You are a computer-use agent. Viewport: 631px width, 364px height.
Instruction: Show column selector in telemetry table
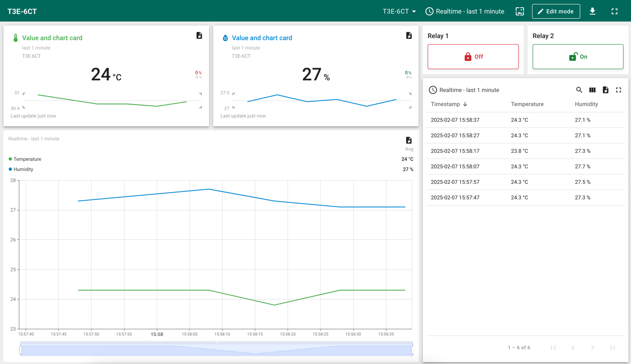(x=592, y=90)
